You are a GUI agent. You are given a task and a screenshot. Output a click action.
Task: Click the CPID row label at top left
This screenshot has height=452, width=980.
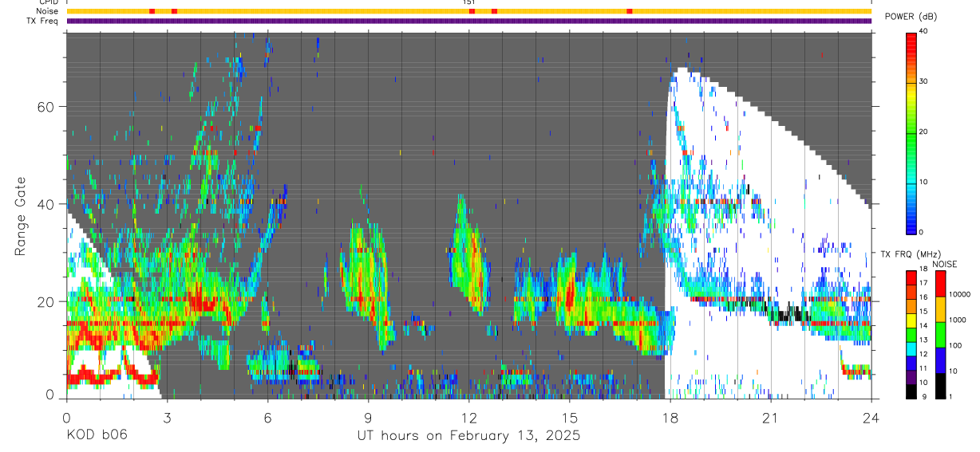point(48,2)
